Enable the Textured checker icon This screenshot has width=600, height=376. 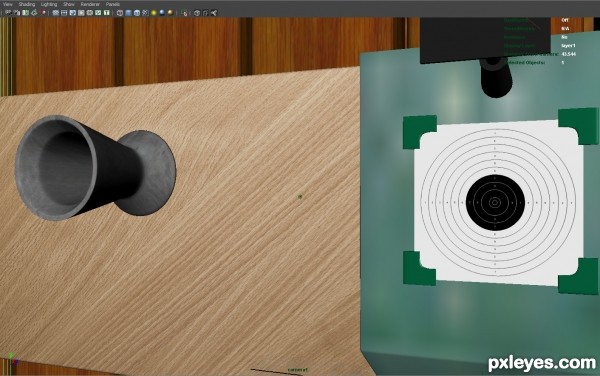pyautogui.click(x=145, y=13)
